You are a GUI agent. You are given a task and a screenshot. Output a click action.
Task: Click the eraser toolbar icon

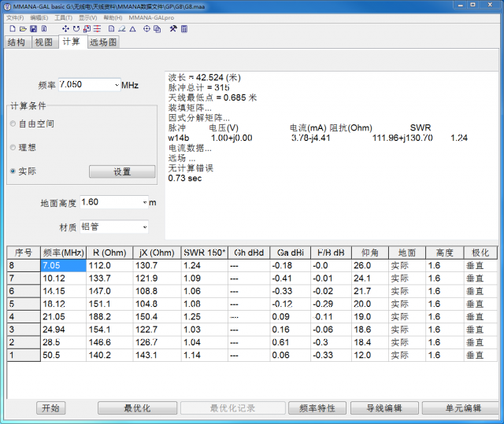[x=122, y=29]
